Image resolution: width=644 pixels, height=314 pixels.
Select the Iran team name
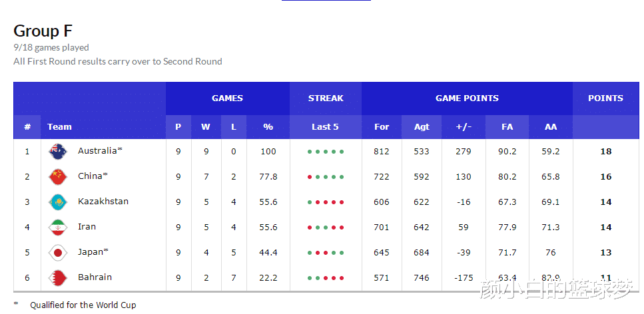87,227
